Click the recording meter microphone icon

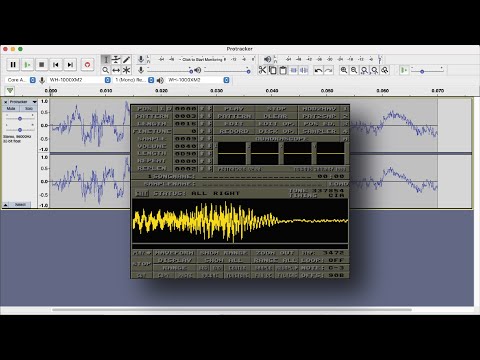click(x=141, y=59)
